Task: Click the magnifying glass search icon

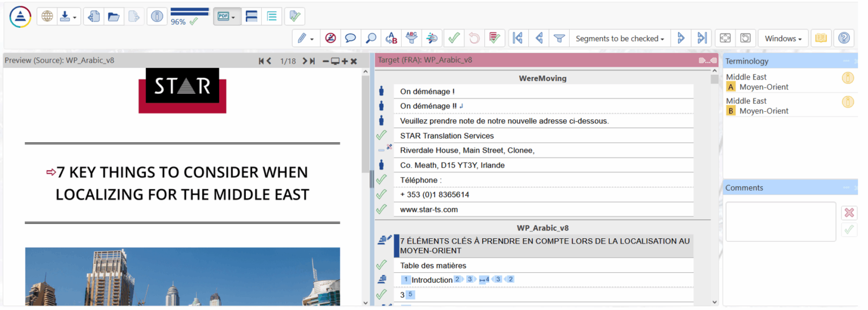Action: click(x=371, y=38)
